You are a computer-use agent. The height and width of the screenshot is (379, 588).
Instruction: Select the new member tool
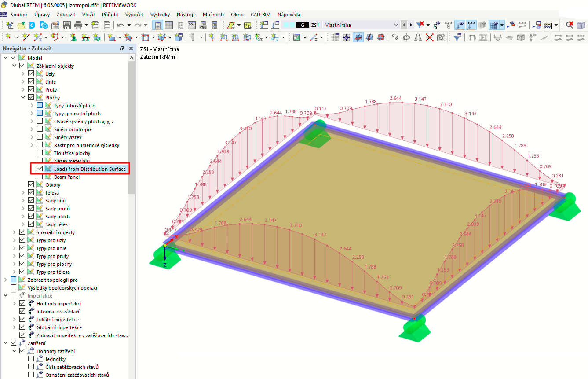coord(38,37)
